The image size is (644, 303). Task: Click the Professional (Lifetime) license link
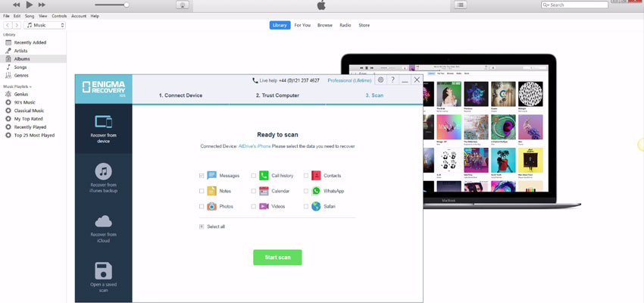[x=349, y=80]
